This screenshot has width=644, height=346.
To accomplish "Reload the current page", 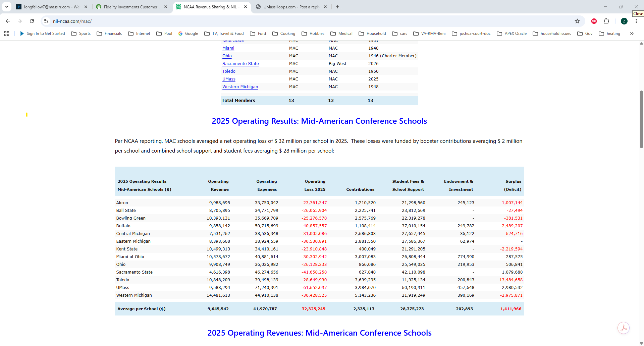I will pos(32,21).
